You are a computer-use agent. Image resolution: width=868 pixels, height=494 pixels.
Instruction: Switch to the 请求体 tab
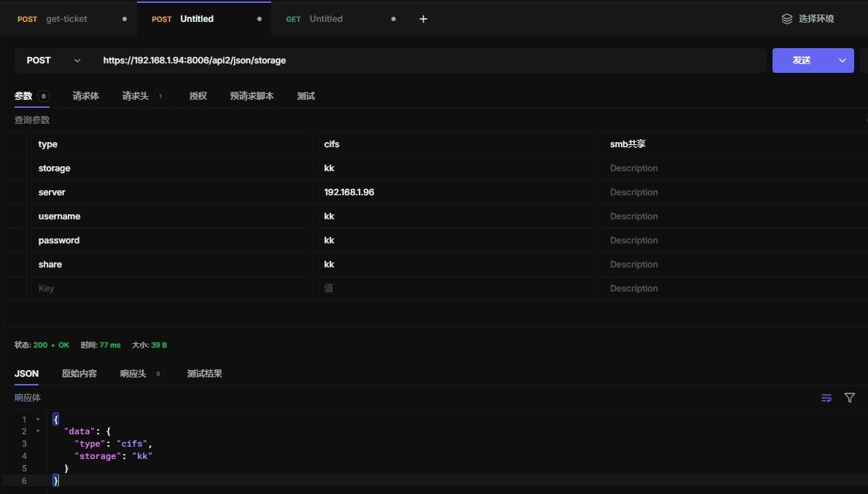pos(85,96)
